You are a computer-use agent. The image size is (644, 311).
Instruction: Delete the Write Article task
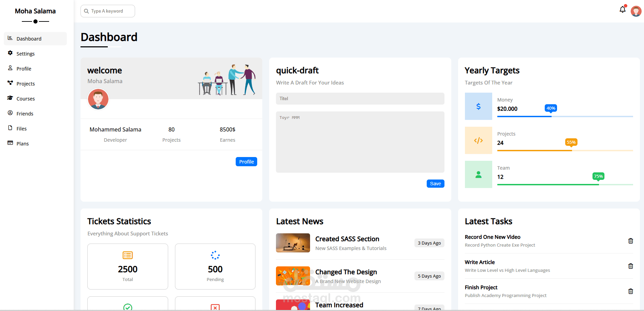click(631, 266)
